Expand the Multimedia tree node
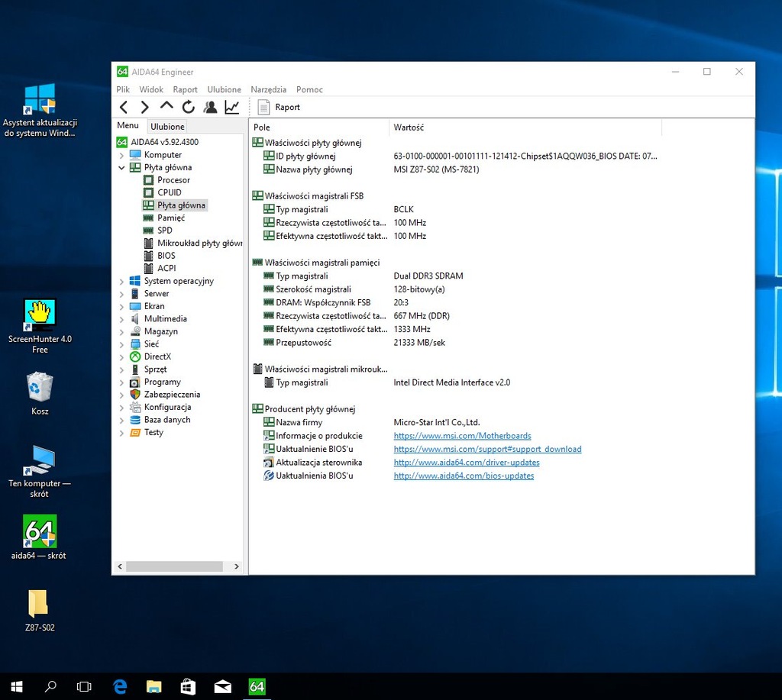Image resolution: width=782 pixels, height=700 pixels. (121, 319)
